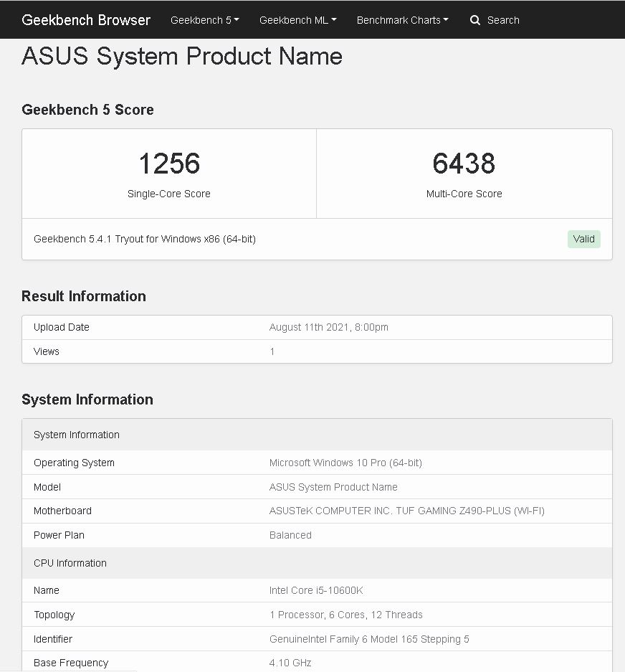Click the Upload Date value
This screenshot has width=625, height=672.
point(328,328)
